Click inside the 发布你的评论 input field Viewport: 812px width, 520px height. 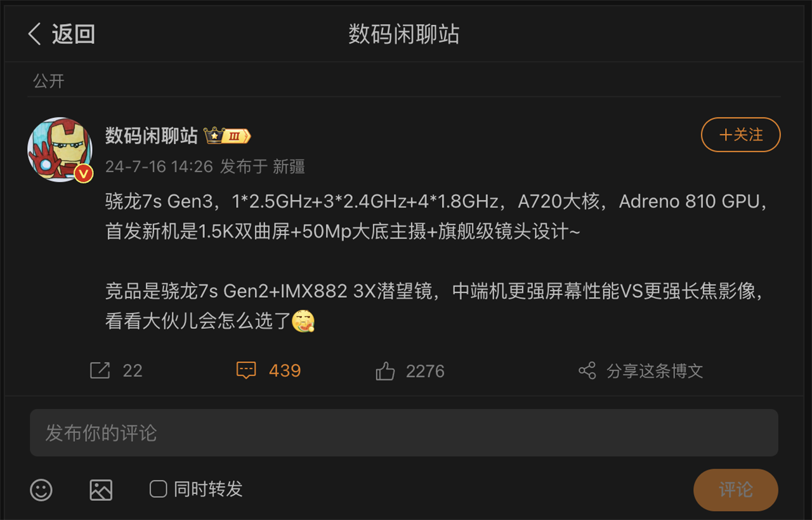(x=404, y=432)
